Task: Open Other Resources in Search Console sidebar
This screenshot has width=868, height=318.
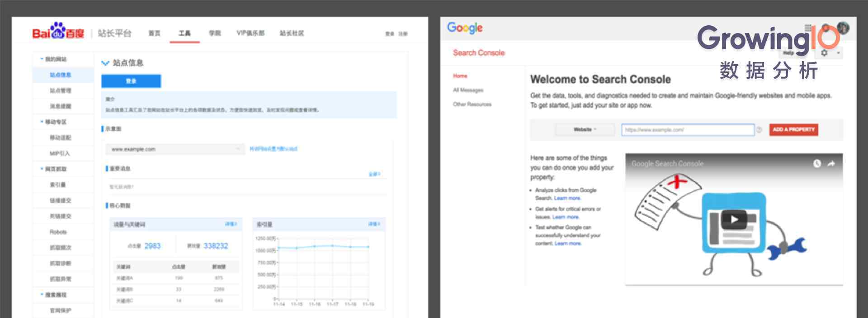Action: click(x=472, y=104)
